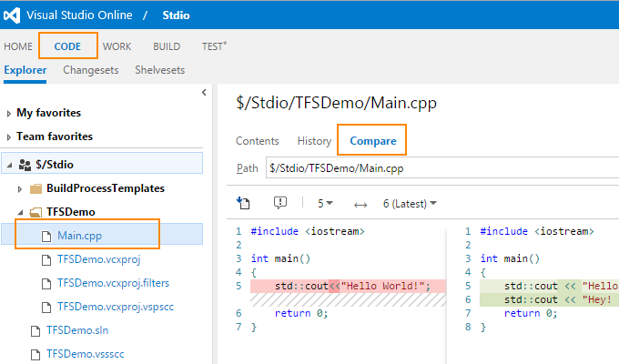This screenshot has height=364, width=619.
Task: Open TFSDemo.vcxproj.vspscc file
Action: (x=116, y=307)
